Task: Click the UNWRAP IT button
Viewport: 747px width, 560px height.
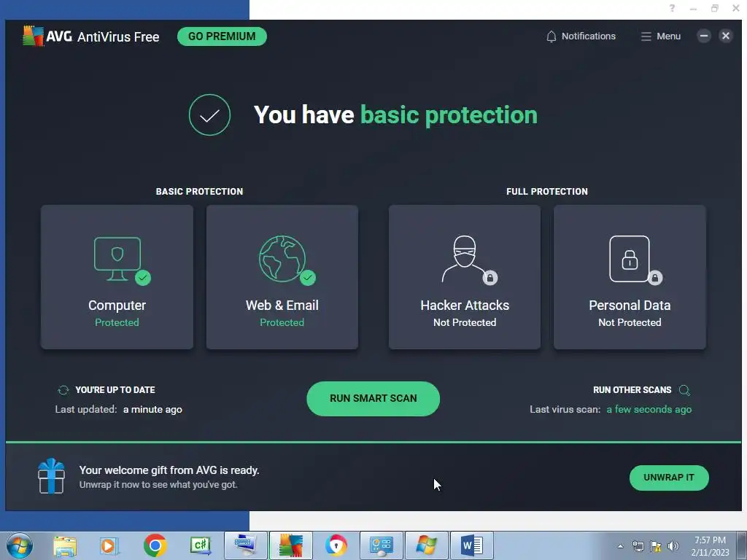Action: (x=669, y=478)
